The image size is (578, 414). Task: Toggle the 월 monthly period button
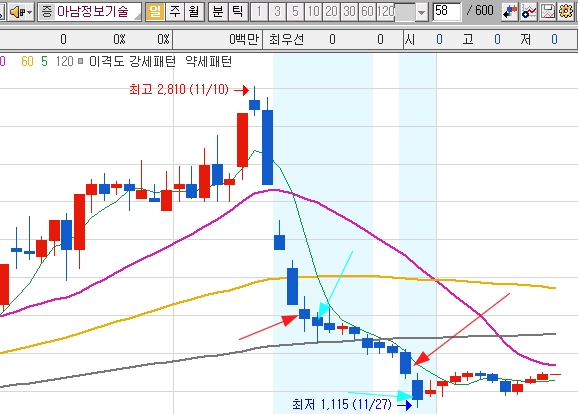point(194,12)
